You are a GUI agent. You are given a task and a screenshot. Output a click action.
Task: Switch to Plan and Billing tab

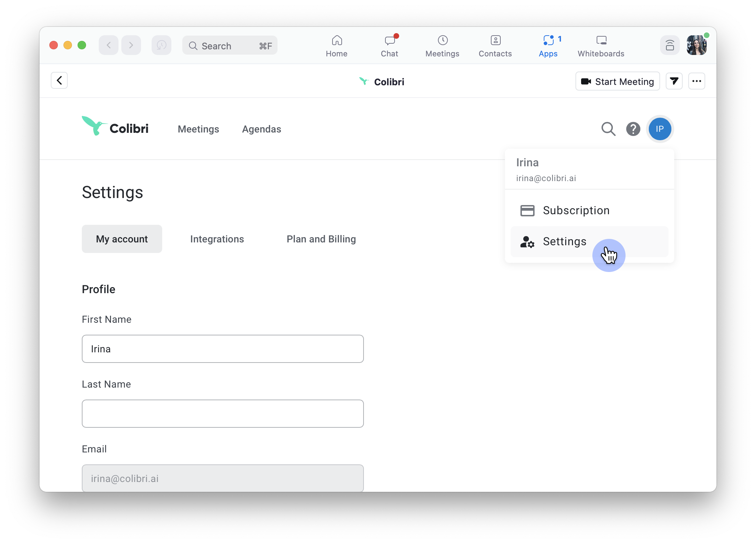(321, 239)
